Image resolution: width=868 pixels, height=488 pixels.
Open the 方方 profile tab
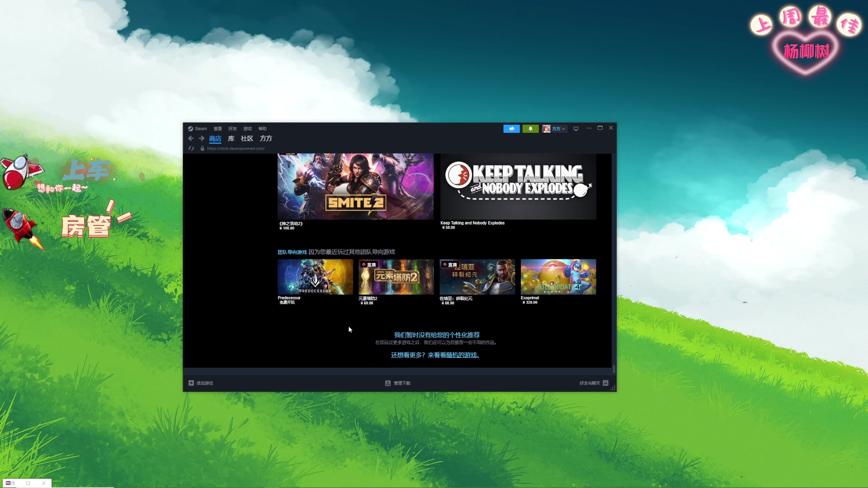[x=266, y=139]
